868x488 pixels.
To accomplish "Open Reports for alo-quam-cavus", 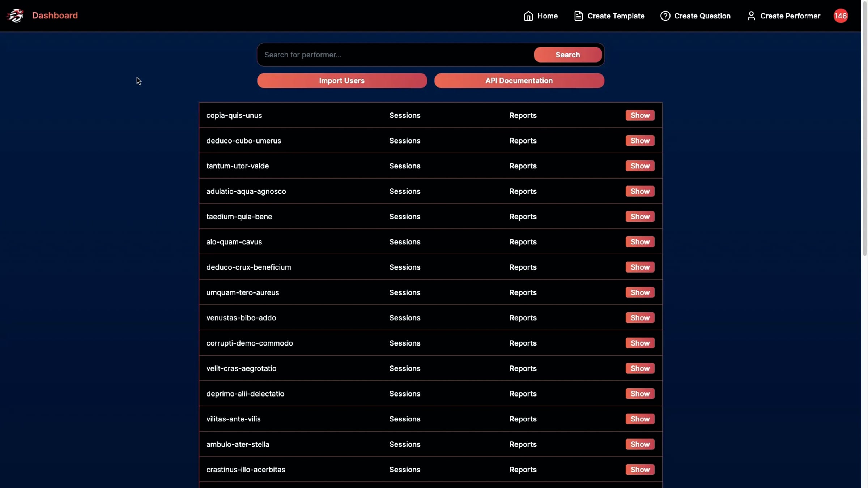I will pyautogui.click(x=523, y=242).
